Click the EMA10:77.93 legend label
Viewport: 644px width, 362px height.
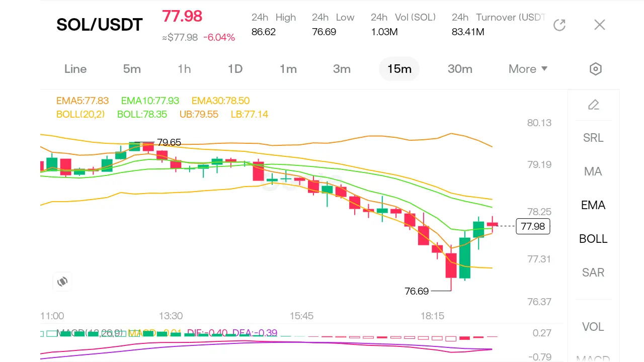tap(150, 101)
